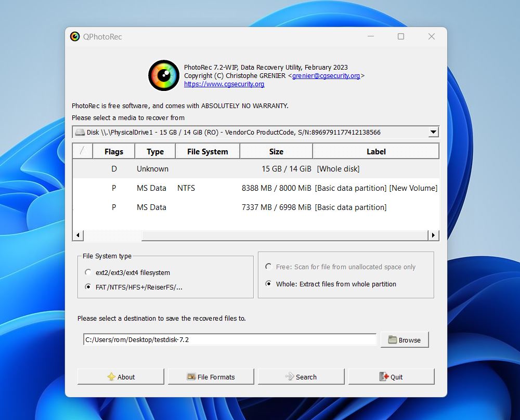Click the horizontal scrollbar right arrow
520x420 pixels.
coord(433,235)
